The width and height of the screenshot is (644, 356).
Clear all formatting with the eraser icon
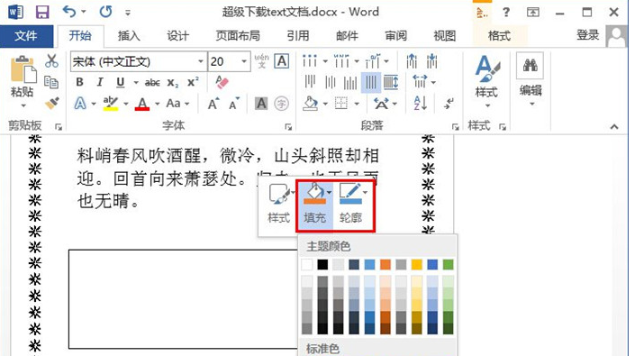(222, 82)
